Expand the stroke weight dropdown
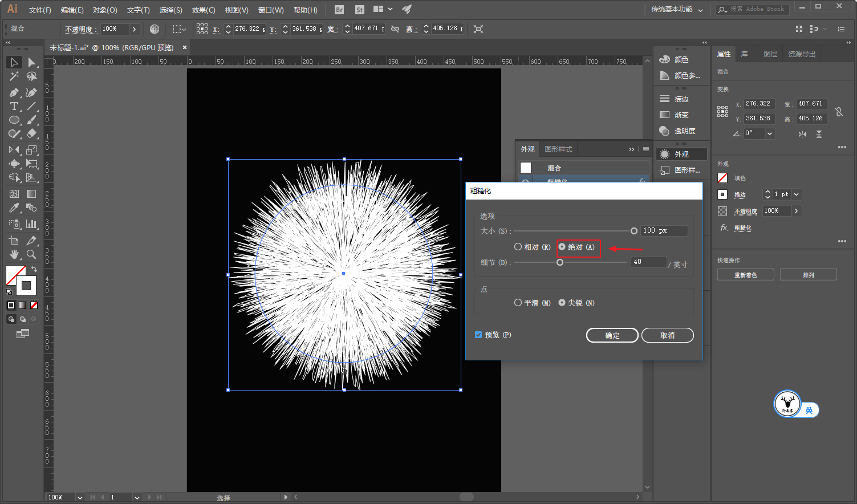The image size is (857, 504). [797, 194]
